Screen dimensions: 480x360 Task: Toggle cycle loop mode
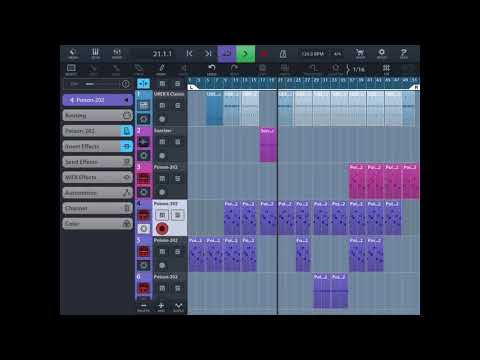coord(227,54)
